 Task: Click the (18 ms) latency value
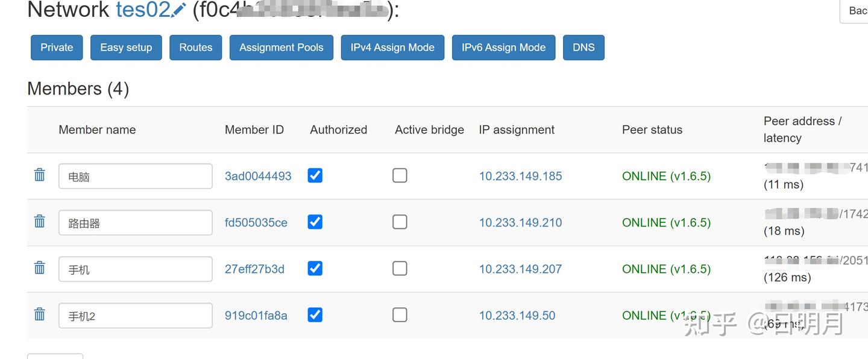[x=784, y=231]
